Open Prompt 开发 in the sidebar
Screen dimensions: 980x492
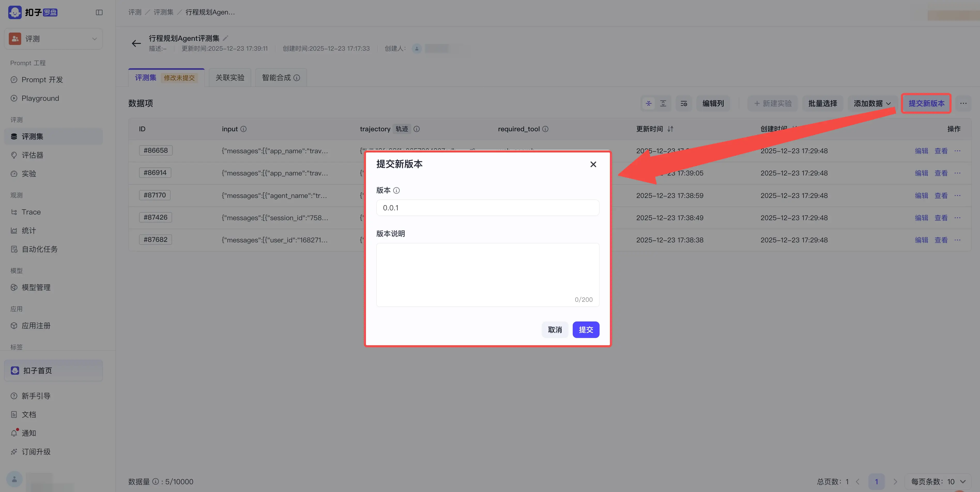click(x=53, y=80)
